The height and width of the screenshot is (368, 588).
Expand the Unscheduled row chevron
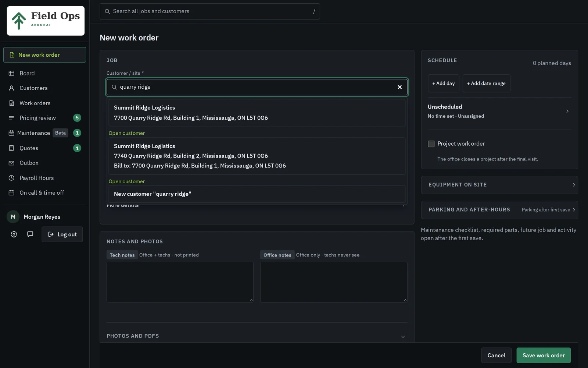coord(567,111)
